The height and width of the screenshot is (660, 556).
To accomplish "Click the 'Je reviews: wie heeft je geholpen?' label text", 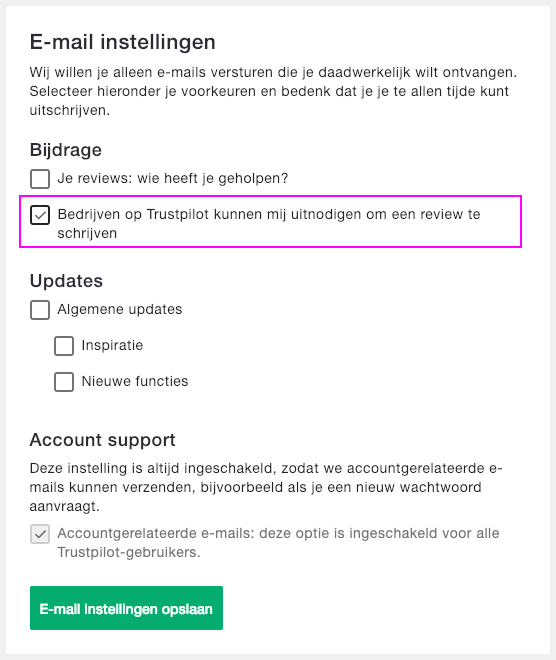I will click(x=173, y=178).
